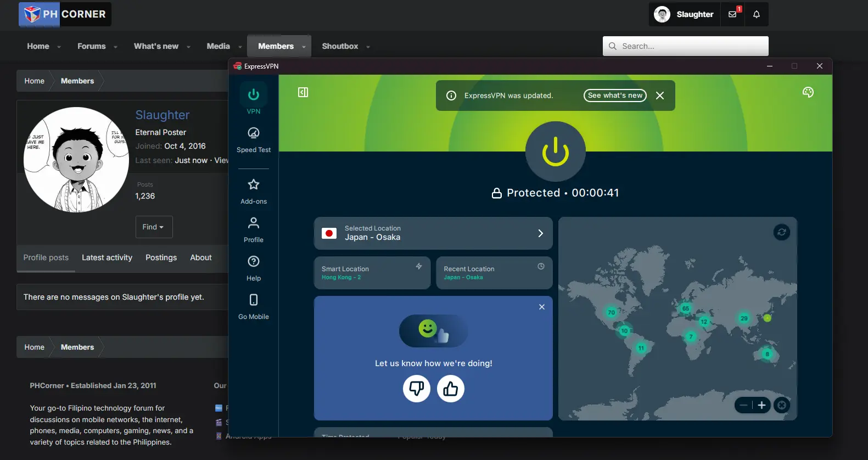Screen dimensions: 868x460
Task: Click Home in bottom breadcrumb
Action: (x=34, y=347)
